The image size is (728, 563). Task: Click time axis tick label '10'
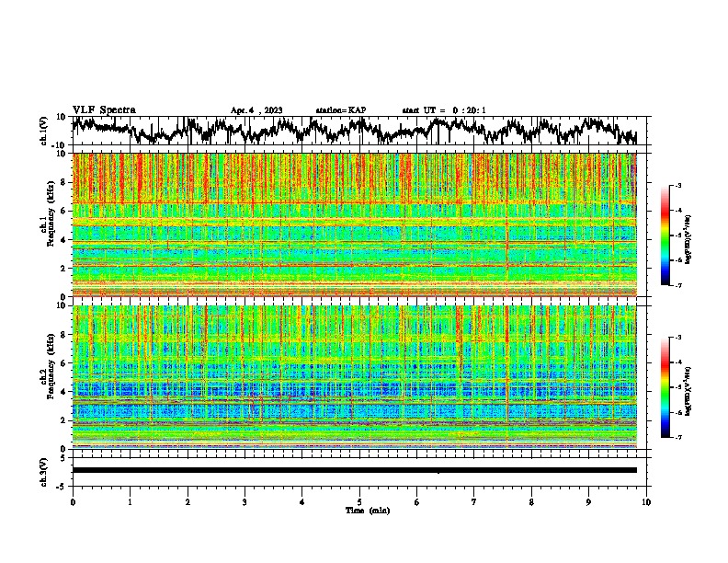point(646,502)
